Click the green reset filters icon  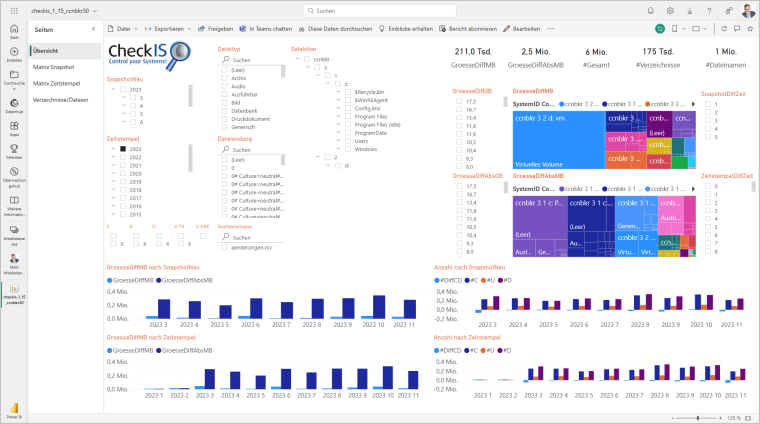[659, 30]
